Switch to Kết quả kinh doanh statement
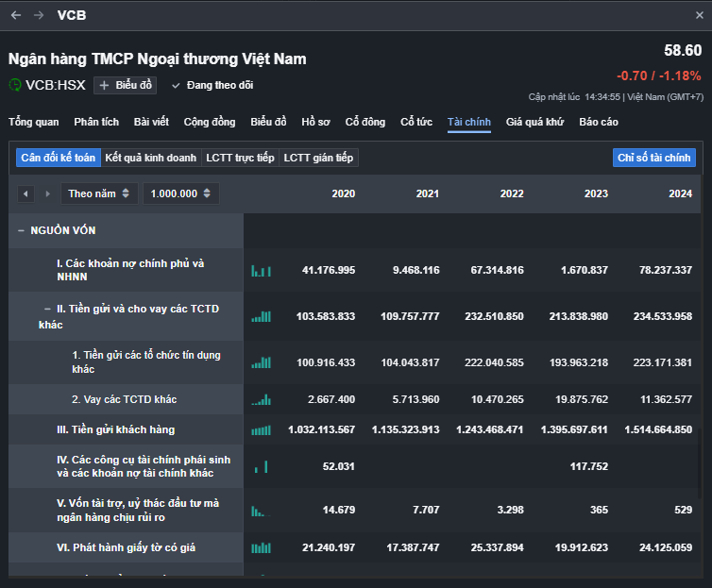This screenshot has width=712, height=588. (151, 158)
